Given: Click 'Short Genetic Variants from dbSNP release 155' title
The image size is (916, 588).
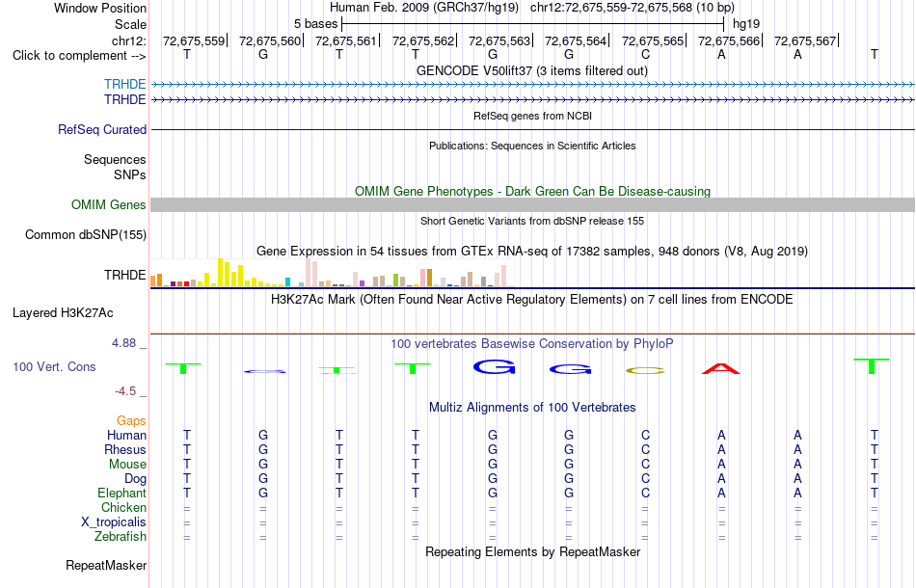Looking at the screenshot, I should [532, 222].
